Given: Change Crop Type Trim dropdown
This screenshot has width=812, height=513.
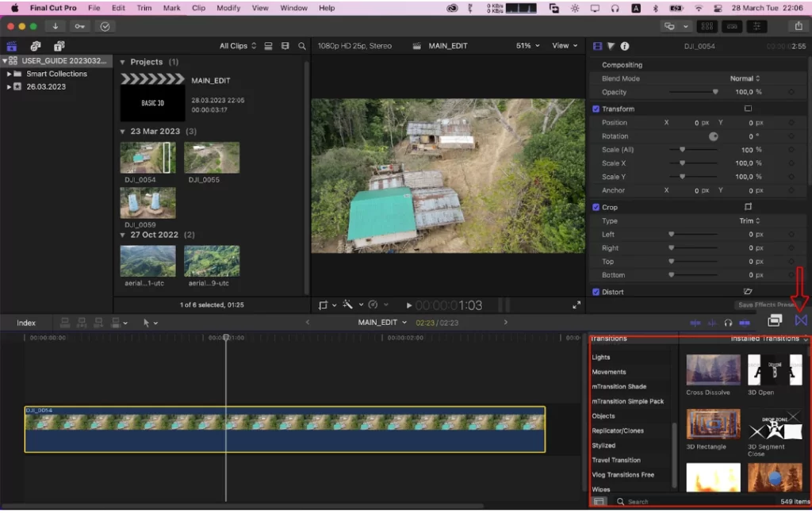Looking at the screenshot, I should coord(749,221).
